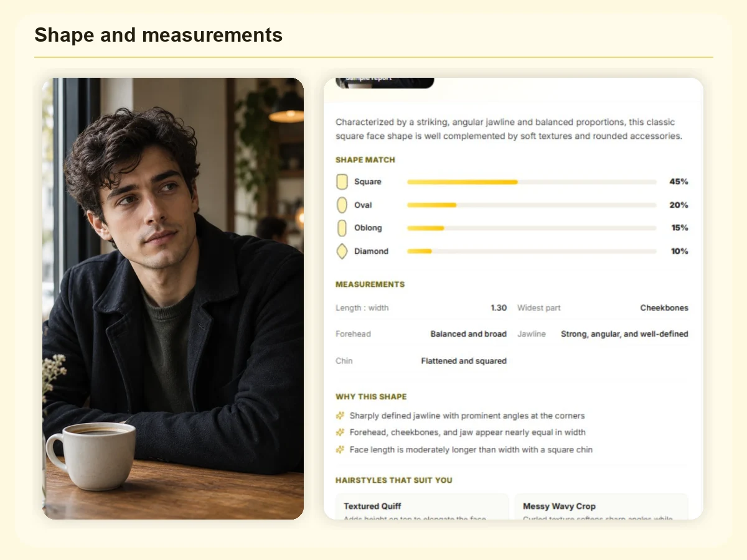Click the Diamond 10% percentage label
This screenshot has width=747, height=560.
coord(679,251)
